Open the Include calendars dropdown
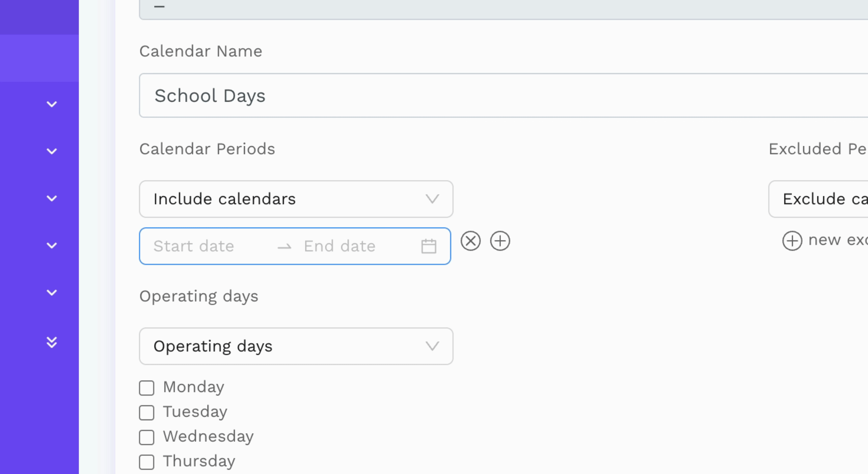This screenshot has width=868, height=474. (x=296, y=199)
